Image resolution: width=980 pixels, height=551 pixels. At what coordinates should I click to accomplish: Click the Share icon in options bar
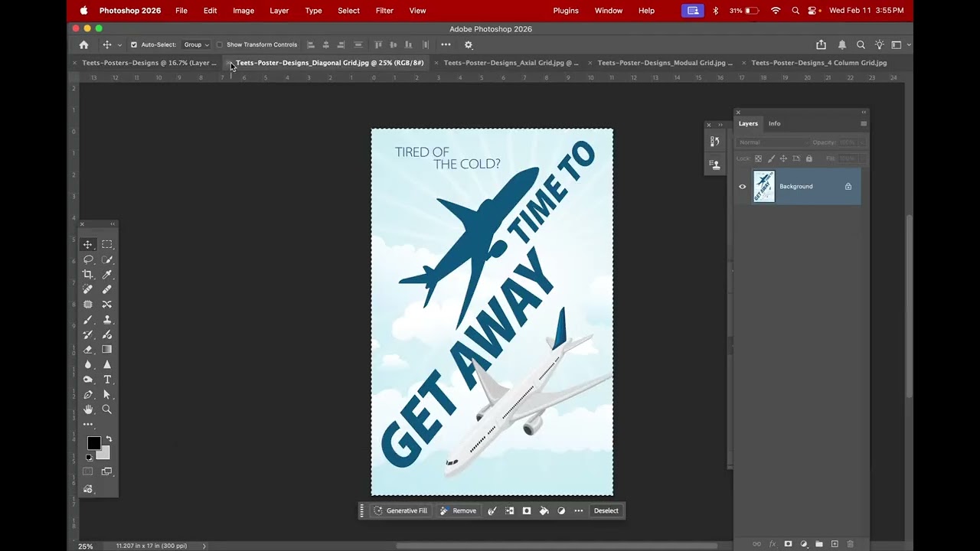pos(822,44)
